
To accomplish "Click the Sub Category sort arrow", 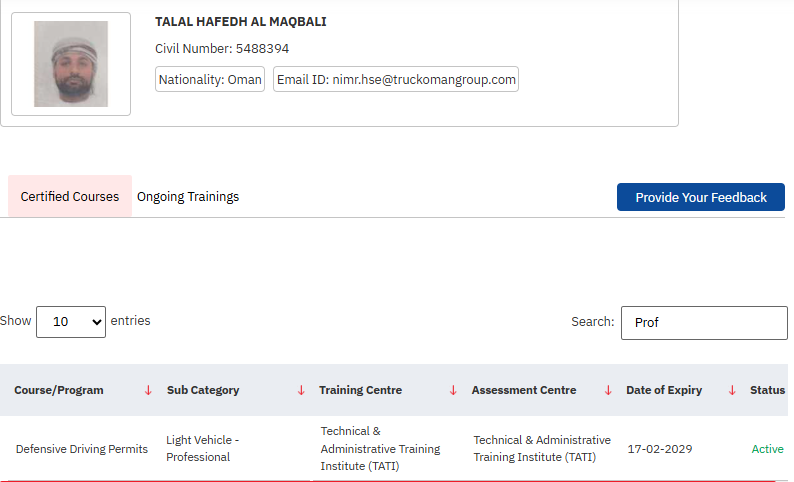I will (x=301, y=390).
